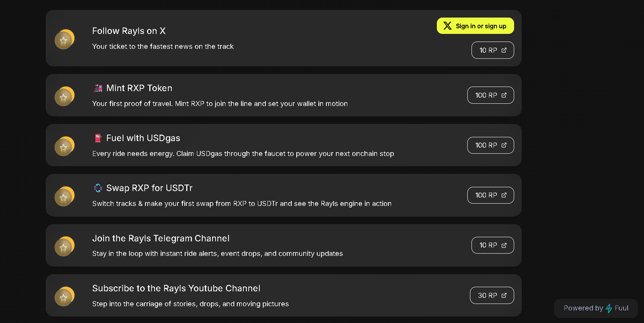The width and height of the screenshot is (644, 323).
Task: Click the coin icon for Subscribe to Youtube Channel
Action: point(64,296)
